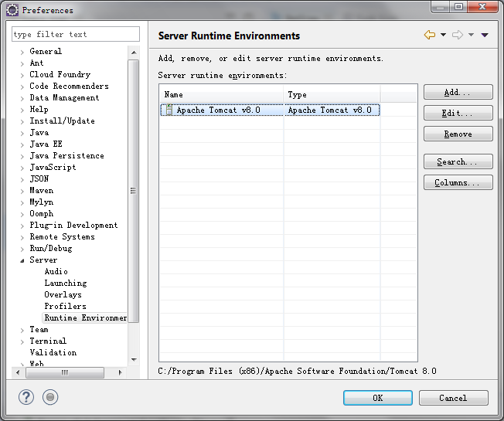Expand the Team node arrow
Screen dimensions: 504x421
point(22,330)
